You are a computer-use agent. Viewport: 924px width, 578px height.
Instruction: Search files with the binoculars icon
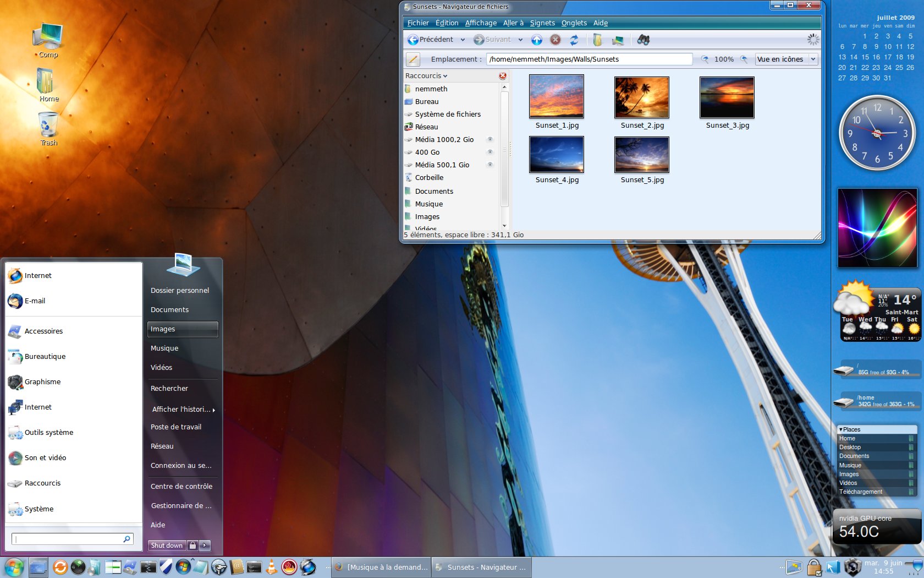point(643,40)
